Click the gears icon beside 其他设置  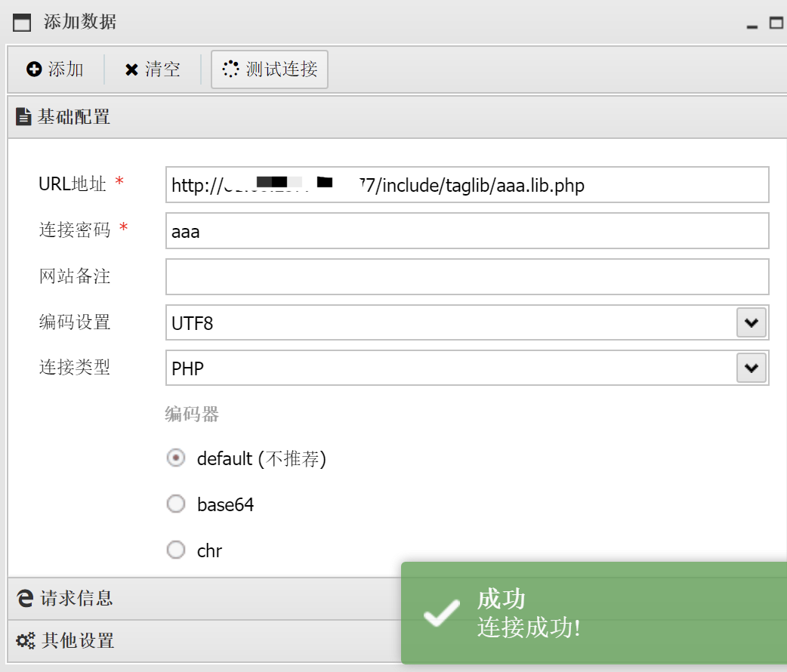[25, 641]
